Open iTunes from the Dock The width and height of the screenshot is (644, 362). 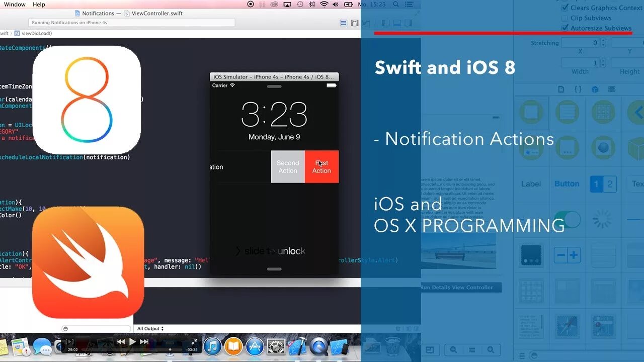pos(212,346)
